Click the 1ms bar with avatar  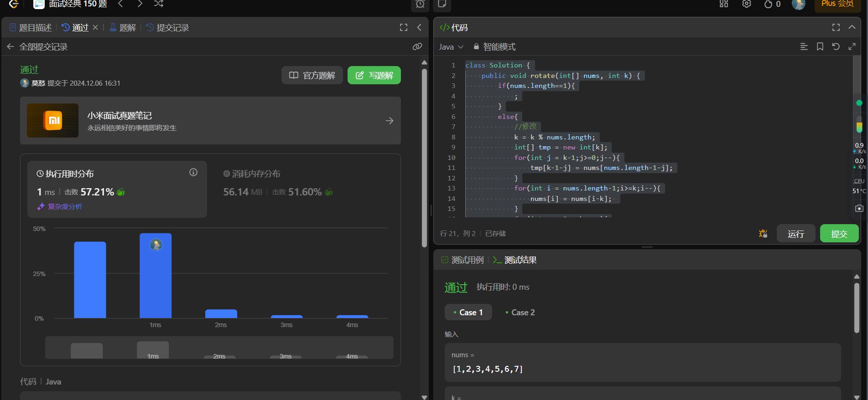click(156, 276)
